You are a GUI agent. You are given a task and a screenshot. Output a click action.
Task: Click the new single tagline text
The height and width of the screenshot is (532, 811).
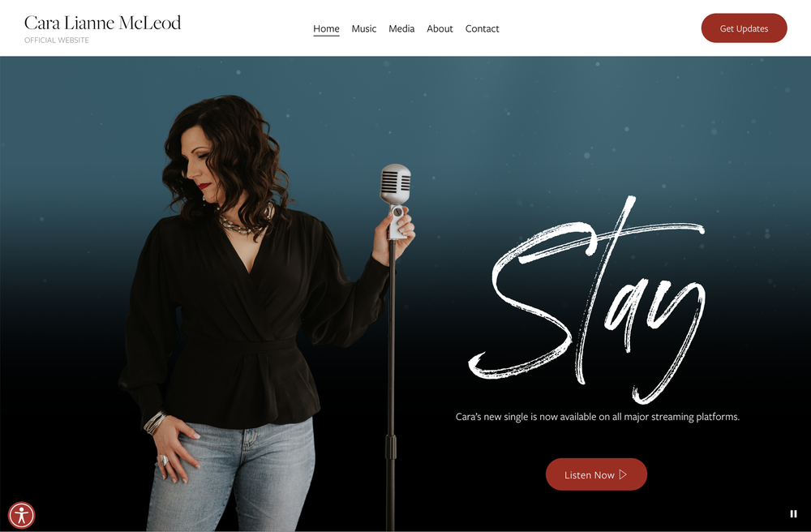[598, 417]
